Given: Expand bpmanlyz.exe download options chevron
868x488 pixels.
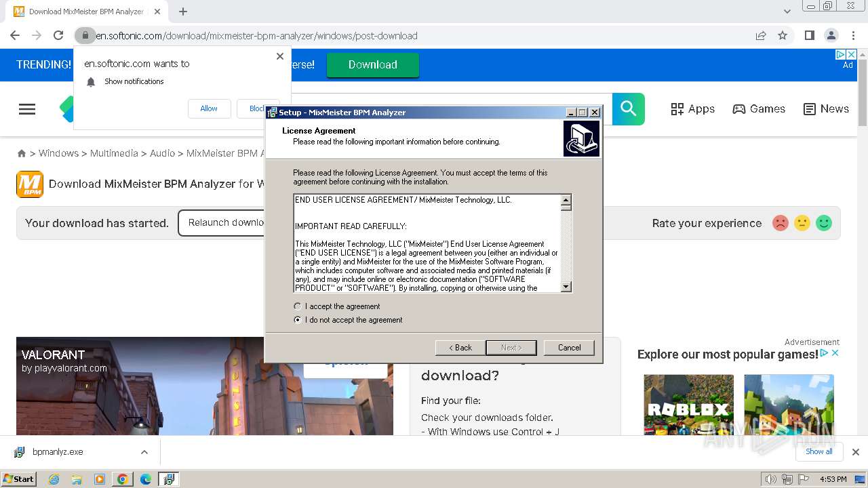Looking at the screenshot, I should tap(144, 452).
